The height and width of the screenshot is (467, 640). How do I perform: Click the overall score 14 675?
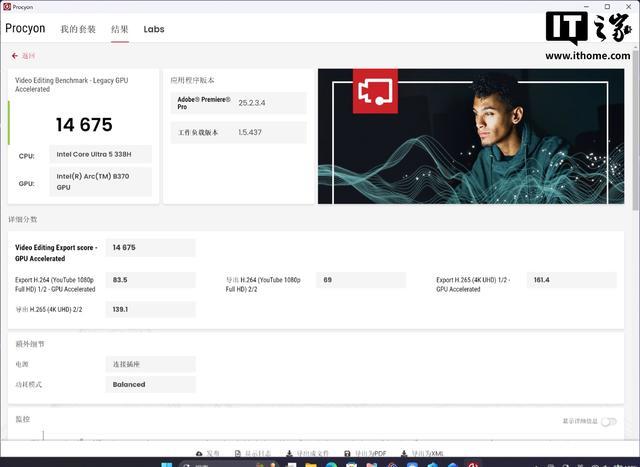coord(84,125)
